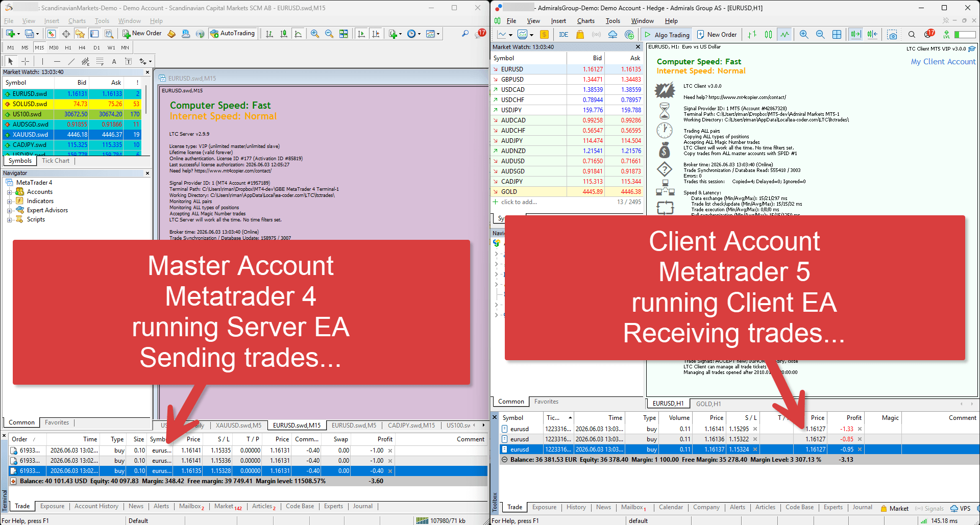This screenshot has width=980, height=525.
Task: Click MT5 connection level indicator bar
Action: (965, 35)
